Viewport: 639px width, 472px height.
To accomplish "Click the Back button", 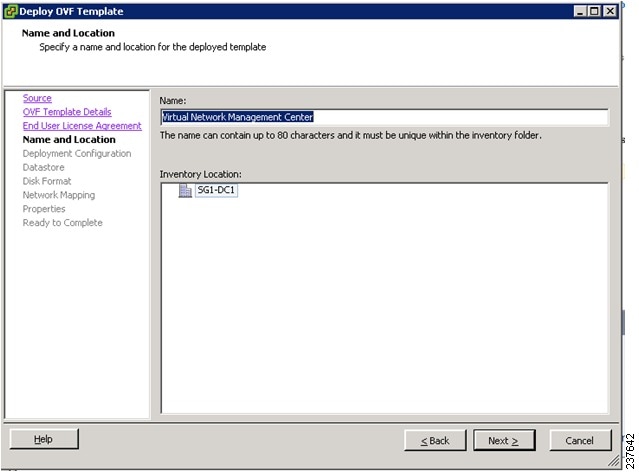I will point(435,441).
